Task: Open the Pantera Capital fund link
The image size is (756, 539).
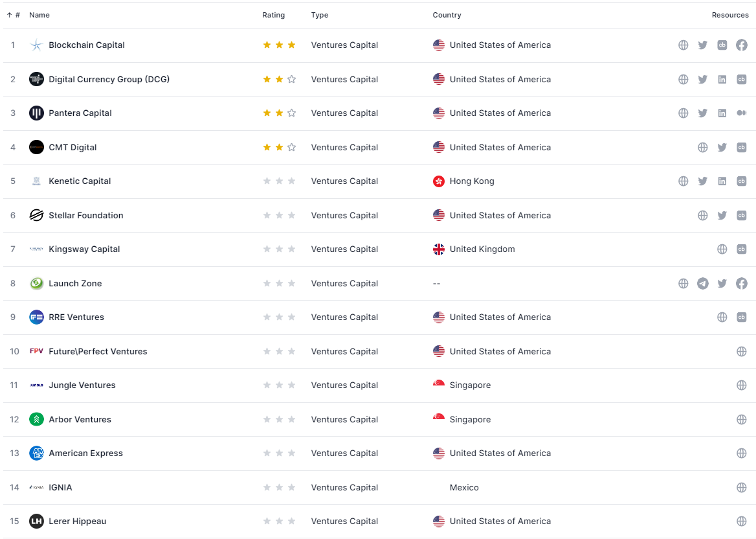Action: 80,113
